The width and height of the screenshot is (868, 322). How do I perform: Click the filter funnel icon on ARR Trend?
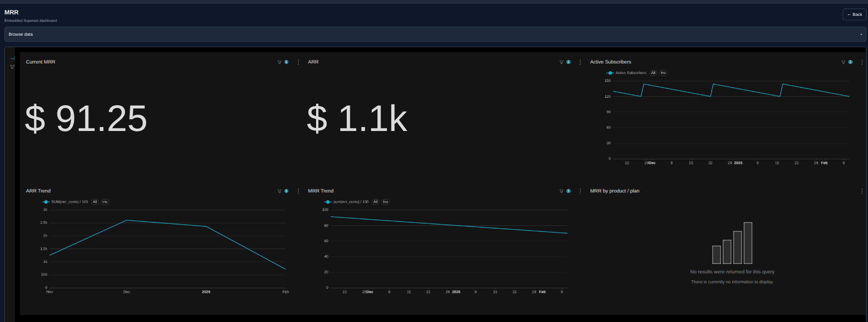279,191
